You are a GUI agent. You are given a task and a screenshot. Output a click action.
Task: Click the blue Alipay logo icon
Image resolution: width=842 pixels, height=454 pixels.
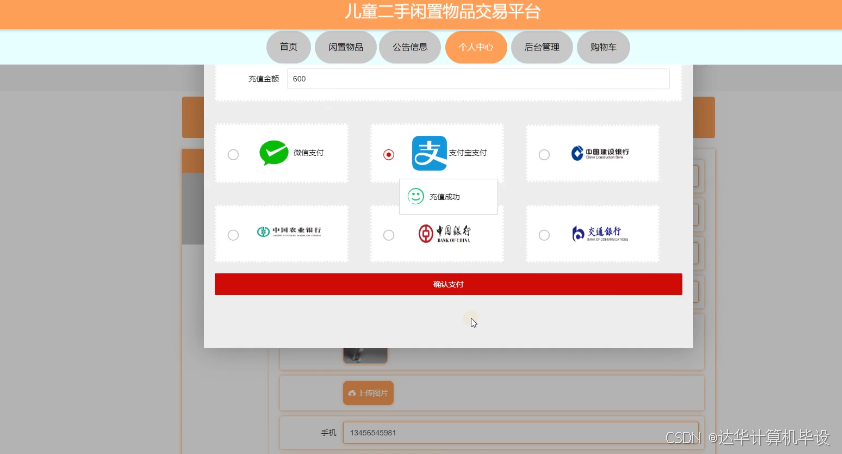429,153
